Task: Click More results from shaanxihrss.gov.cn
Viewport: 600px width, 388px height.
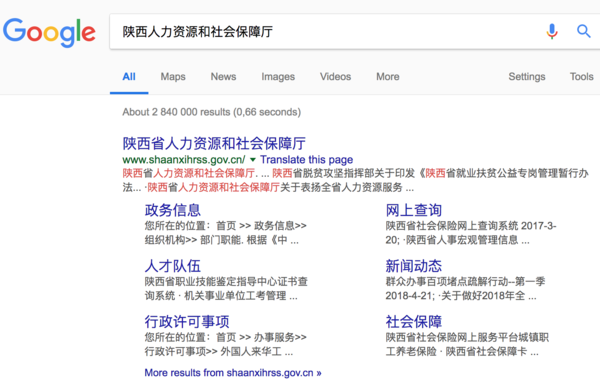Action: click(233, 373)
